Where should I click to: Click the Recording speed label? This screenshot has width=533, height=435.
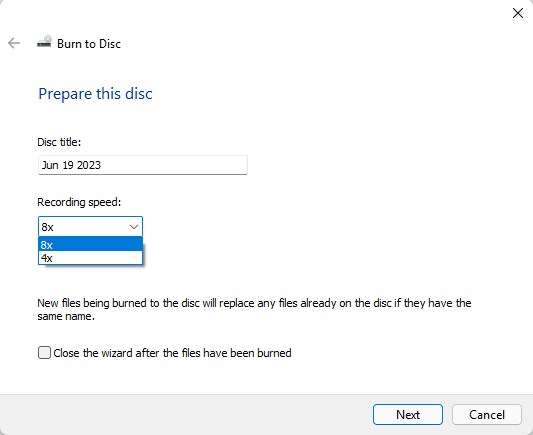tap(79, 202)
